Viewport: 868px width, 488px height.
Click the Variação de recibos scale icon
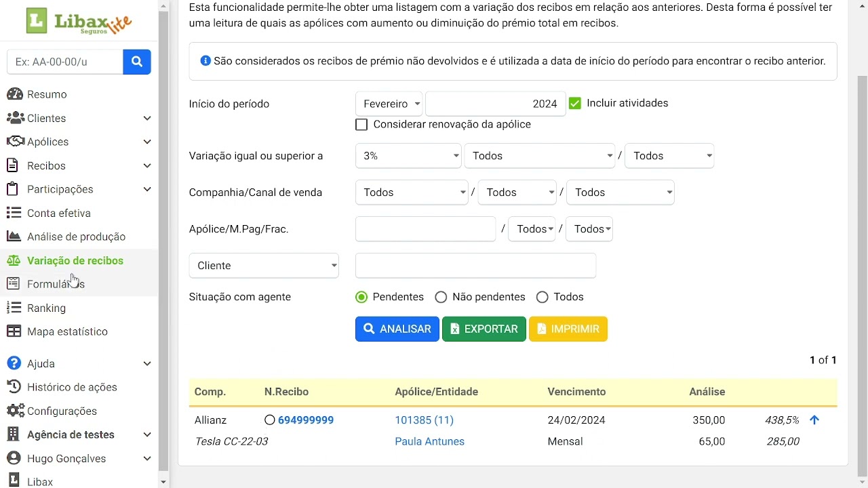(x=14, y=260)
